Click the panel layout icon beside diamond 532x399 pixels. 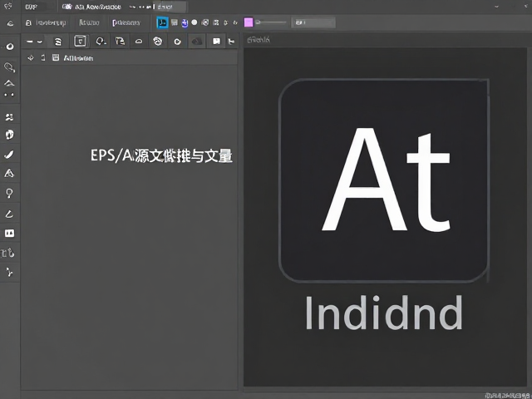point(56,57)
